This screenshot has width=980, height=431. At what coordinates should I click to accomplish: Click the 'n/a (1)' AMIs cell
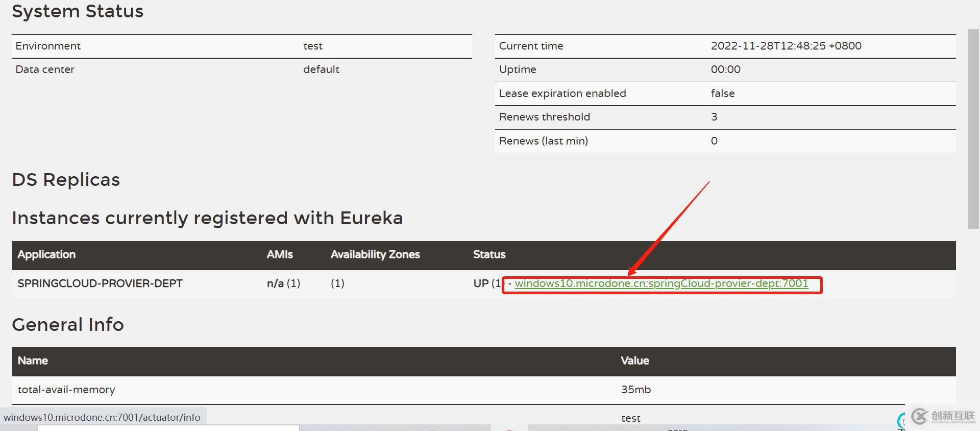[x=283, y=283]
